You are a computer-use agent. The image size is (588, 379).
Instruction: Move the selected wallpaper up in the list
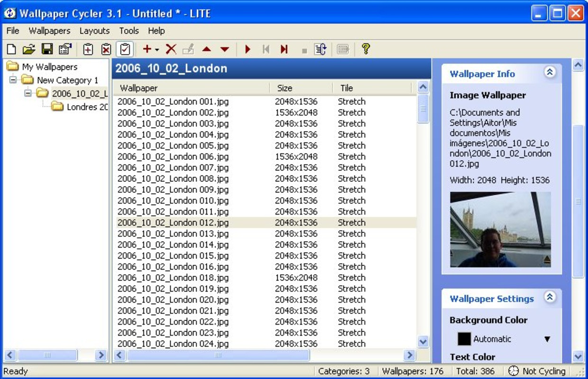click(207, 49)
